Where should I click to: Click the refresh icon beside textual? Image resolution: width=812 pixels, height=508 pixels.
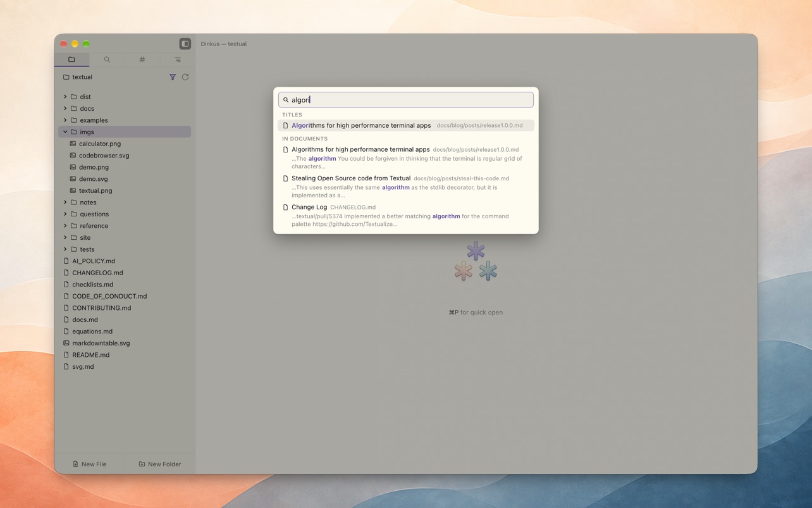185,77
